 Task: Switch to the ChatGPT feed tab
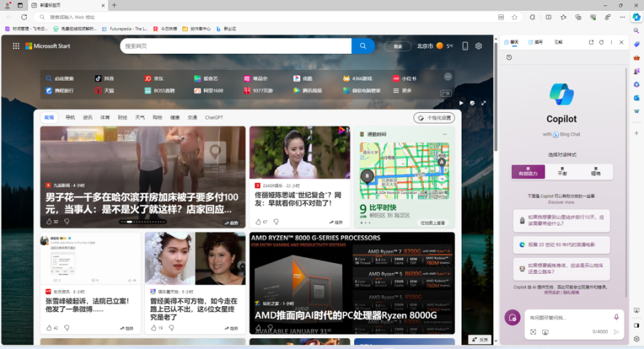coord(214,117)
